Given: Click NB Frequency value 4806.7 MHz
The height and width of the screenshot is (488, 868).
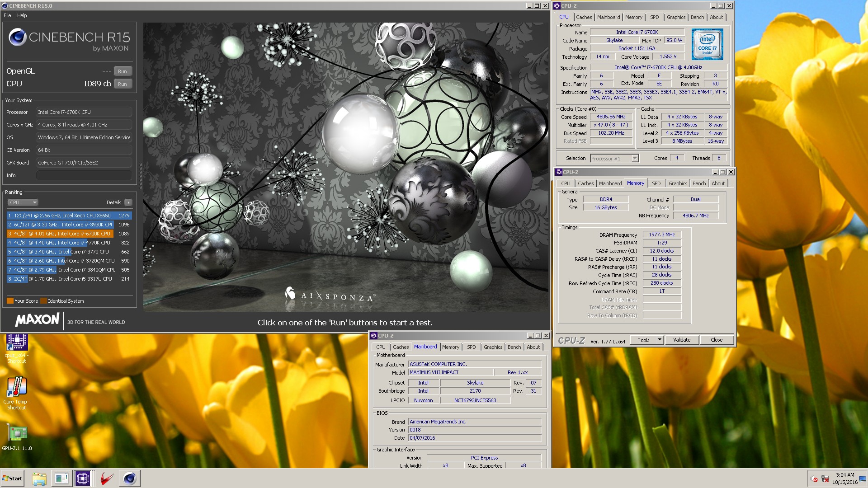Looking at the screenshot, I should [695, 216].
